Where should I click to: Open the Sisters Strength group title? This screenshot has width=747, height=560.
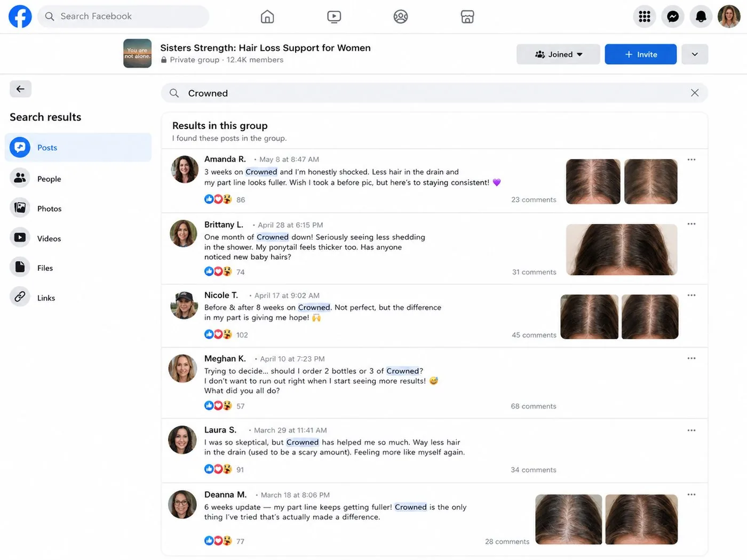pos(265,47)
